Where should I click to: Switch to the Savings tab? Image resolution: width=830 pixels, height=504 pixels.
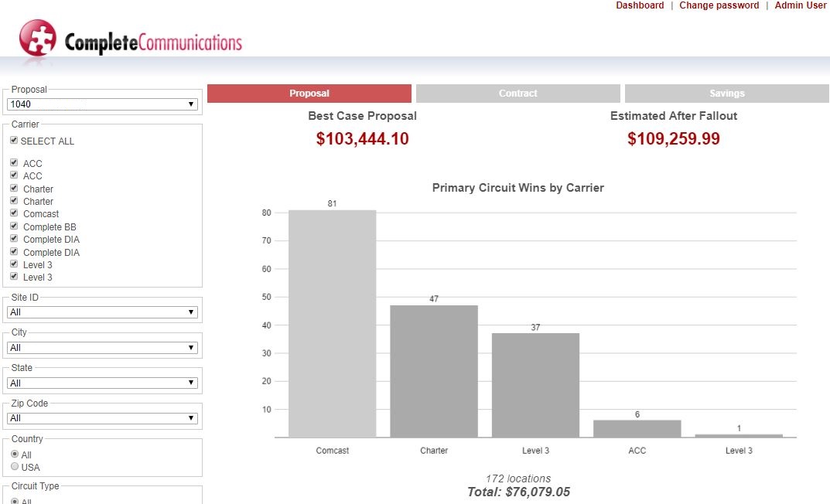point(727,93)
